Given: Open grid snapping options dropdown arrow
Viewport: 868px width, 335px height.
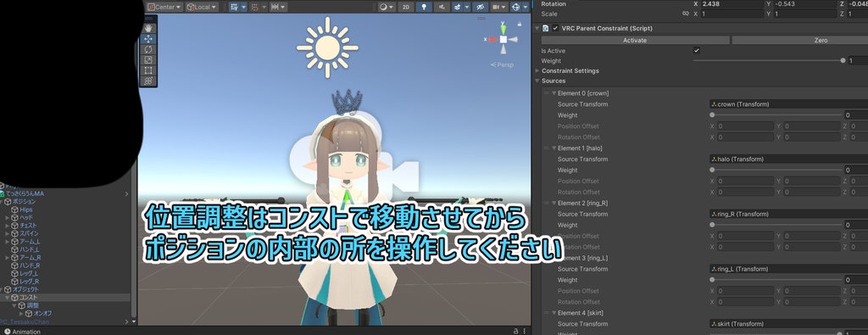Looking at the screenshot, I should point(243,7).
